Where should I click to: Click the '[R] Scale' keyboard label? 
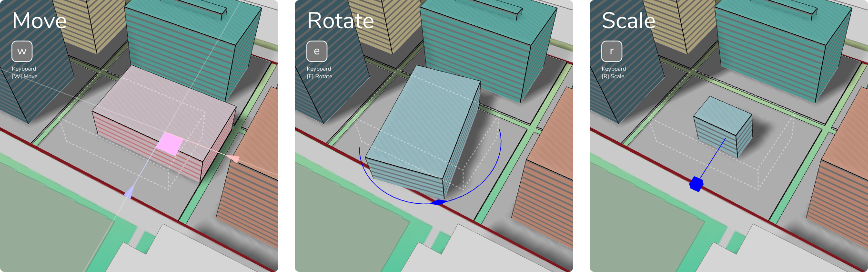point(613,76)
